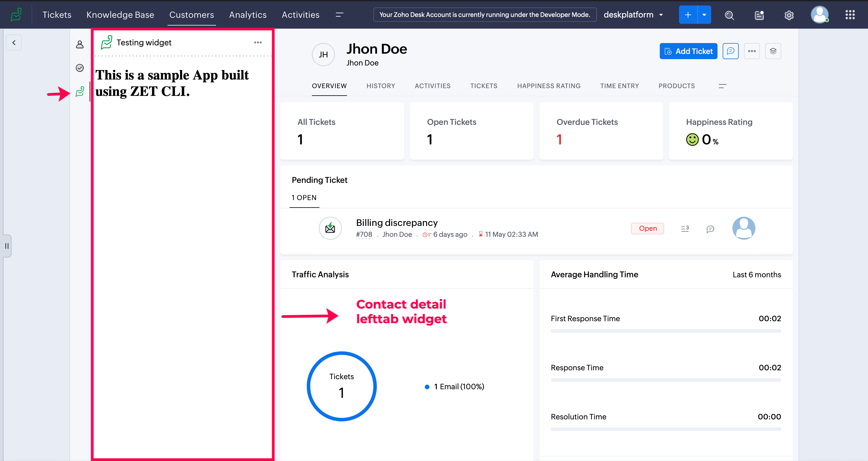Select the Testing widget sidebar icon
Viewport: 868px width, 461px height.
click(x=80, y=91)
